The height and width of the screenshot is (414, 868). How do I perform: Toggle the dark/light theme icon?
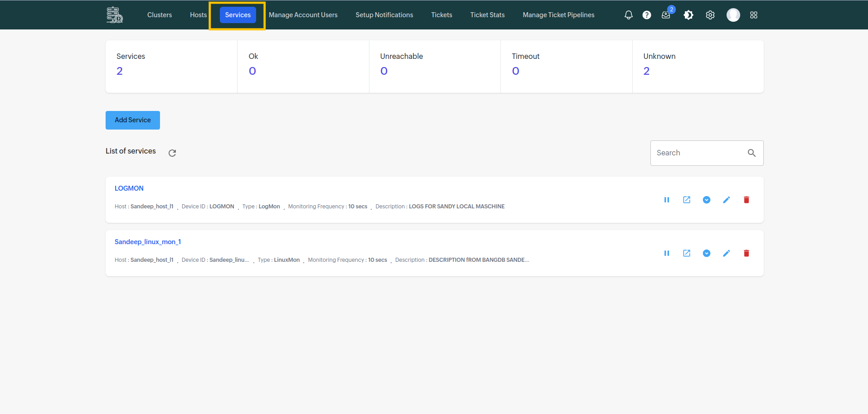[689, 15]
